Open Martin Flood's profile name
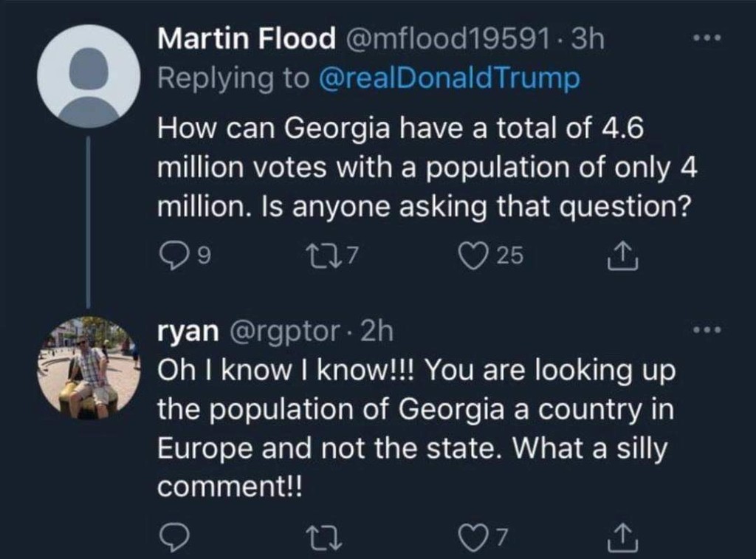 coord(247,40)
